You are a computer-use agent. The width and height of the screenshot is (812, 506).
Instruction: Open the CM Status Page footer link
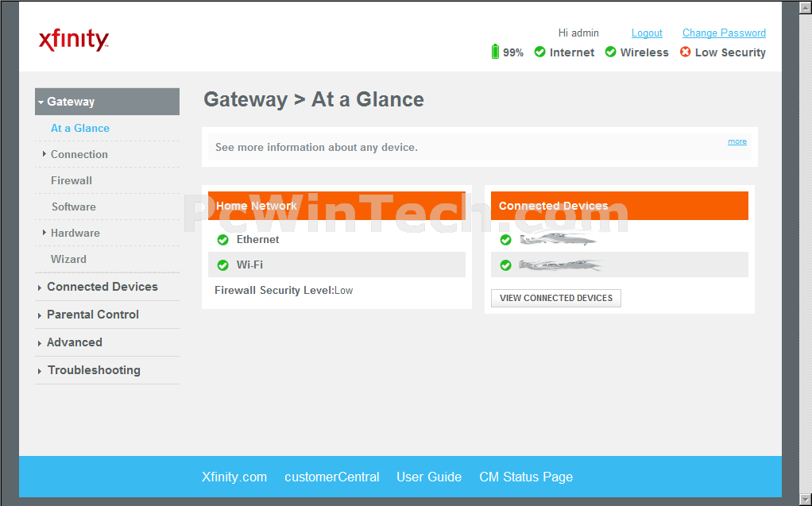pyautogui.click(x=526, y=477)
